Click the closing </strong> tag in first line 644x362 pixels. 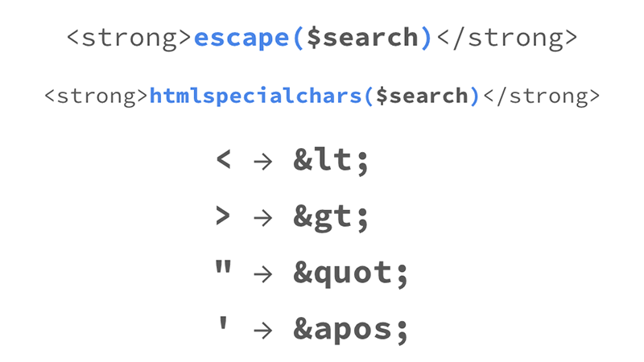tap(505, 38)
